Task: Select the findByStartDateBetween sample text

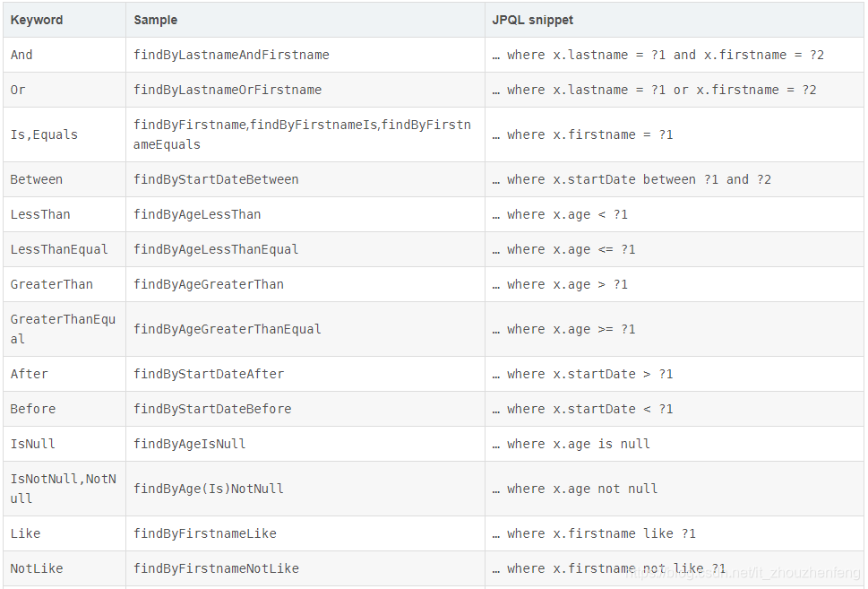Action: point(216,178)
